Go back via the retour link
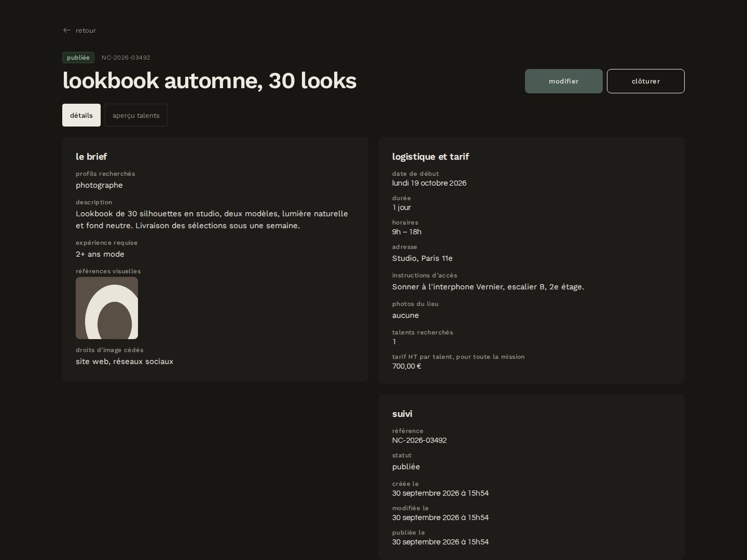Image resolution: width=747 pixels, height=560 pixels. click(79, 30)
